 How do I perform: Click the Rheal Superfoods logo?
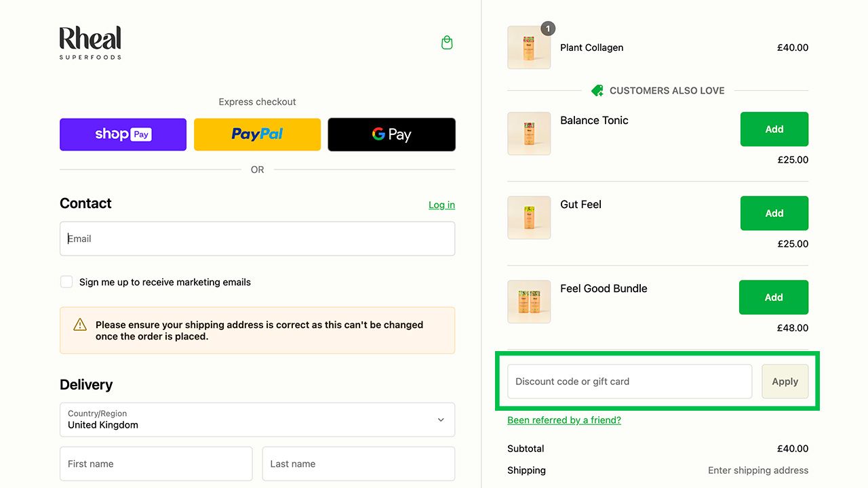[90, 43]
